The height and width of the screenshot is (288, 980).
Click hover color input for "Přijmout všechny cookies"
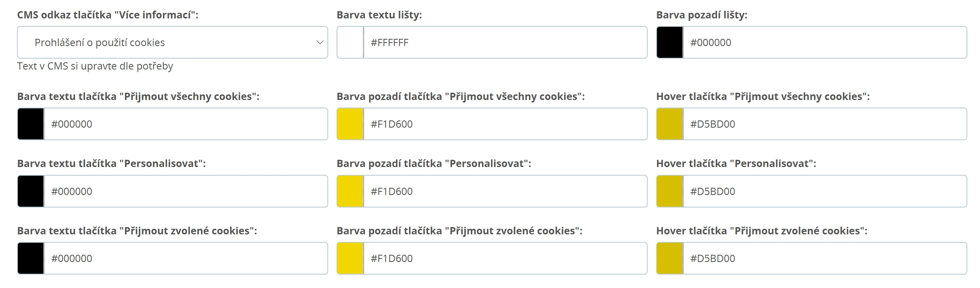824,124
